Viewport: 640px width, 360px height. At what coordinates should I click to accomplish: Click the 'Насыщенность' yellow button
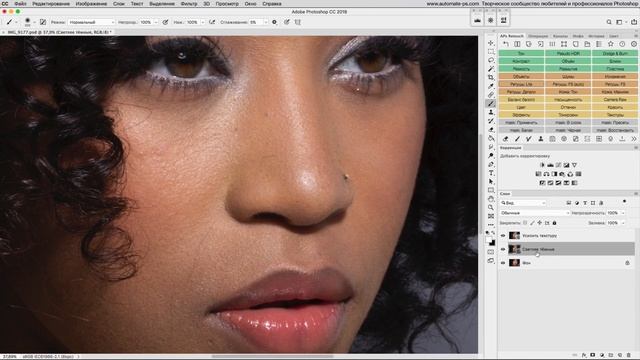(x=568, y=100)
